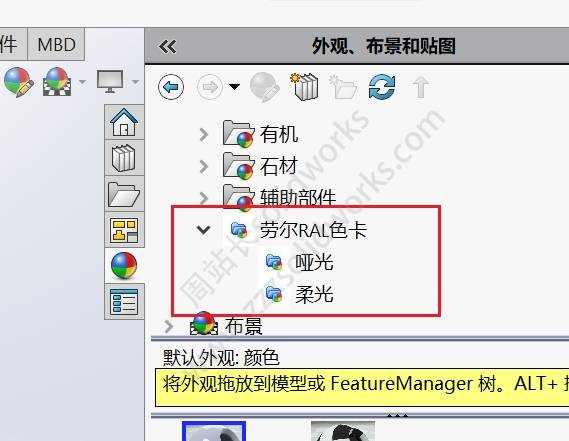The width and height of the screenshot is (569, 441).
Task: Open the SOLIDWORKS Resources home tab
Action: tap(124, 122)
